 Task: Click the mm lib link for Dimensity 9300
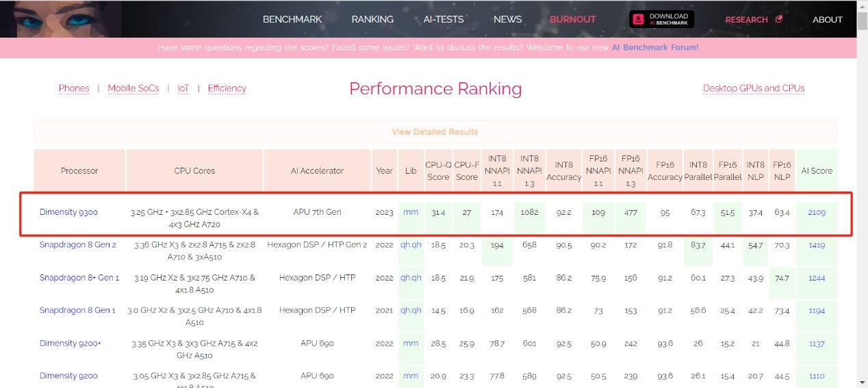pyautogui.click(x=411, y=212)
